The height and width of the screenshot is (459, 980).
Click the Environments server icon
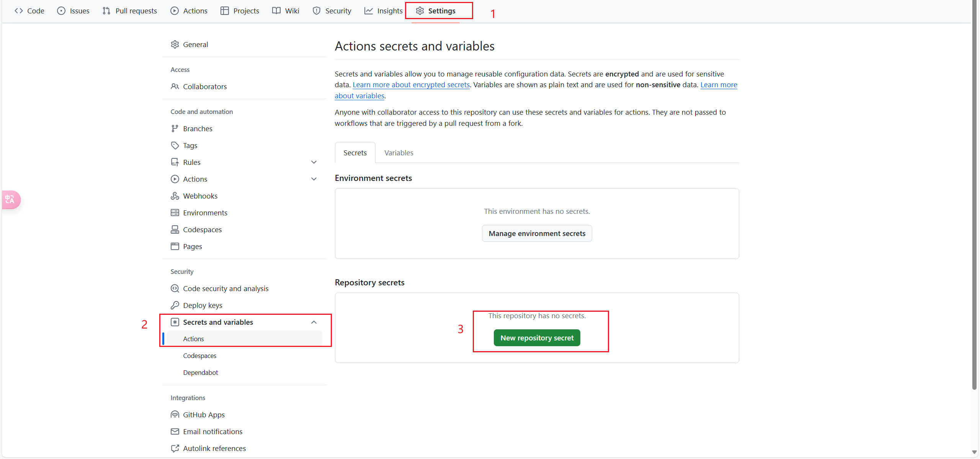(x=175, y=213)
